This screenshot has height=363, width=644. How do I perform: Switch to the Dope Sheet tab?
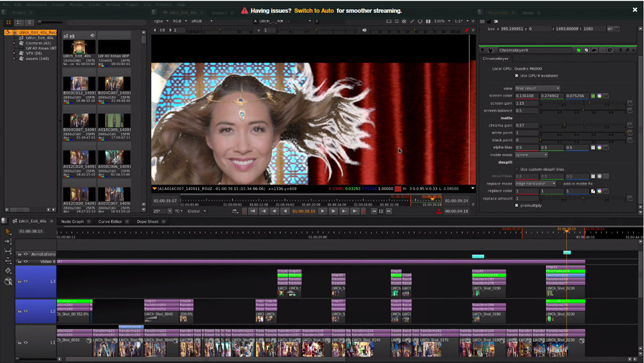tap(147, 221)
